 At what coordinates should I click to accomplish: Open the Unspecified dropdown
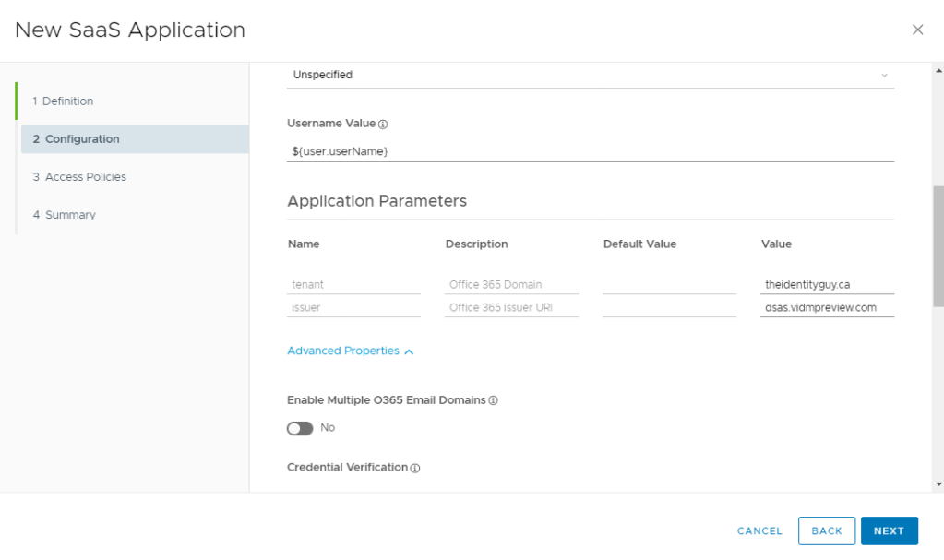591,75
